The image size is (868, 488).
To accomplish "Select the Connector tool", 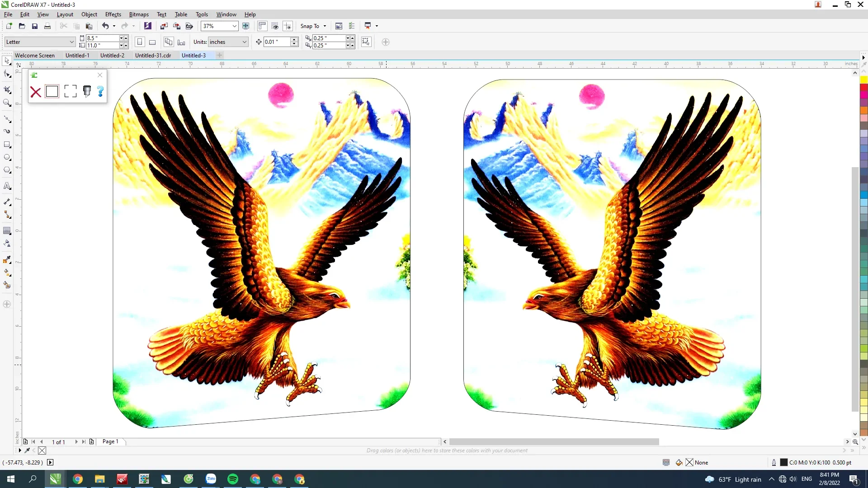I will (x=7, y=215).
